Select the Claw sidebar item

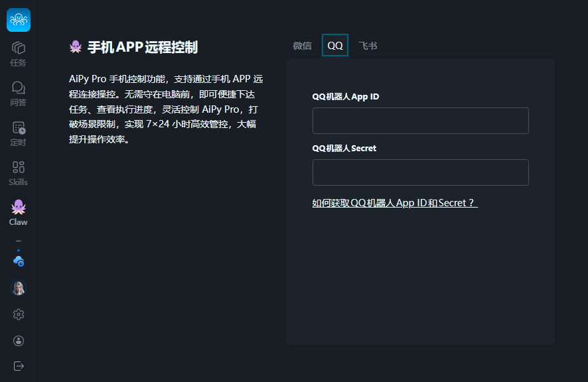pyautogui.click(x=19, y=213)
